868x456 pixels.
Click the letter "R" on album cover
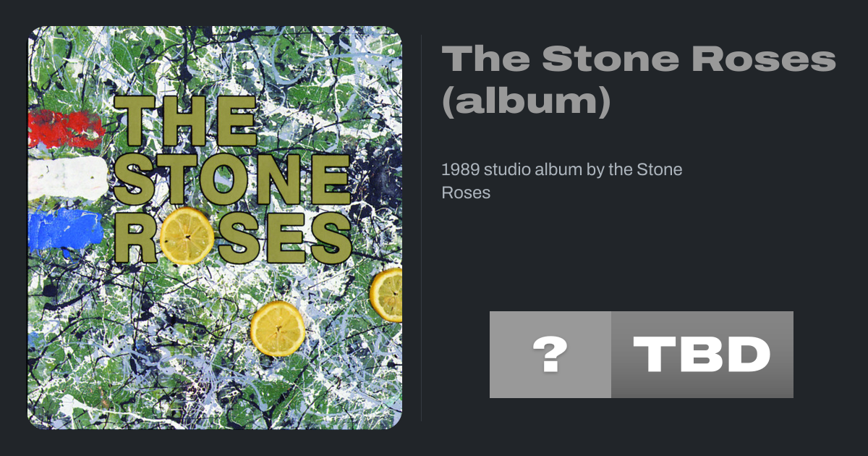click(135, 237)
